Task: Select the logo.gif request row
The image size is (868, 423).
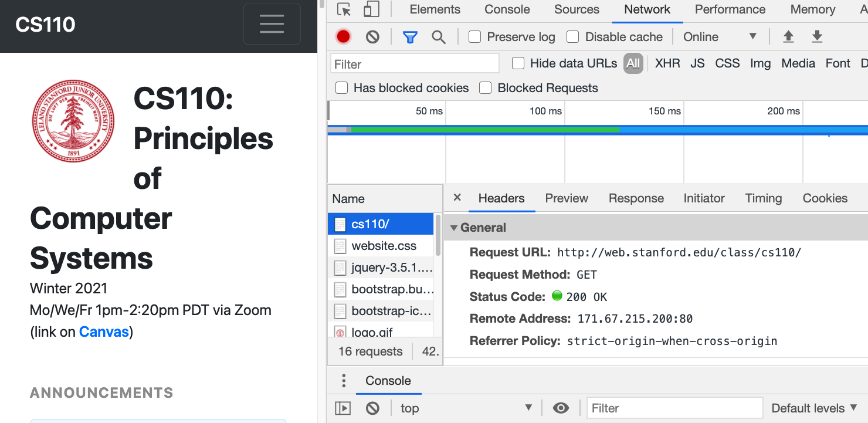Action: (x=381, y=330)
